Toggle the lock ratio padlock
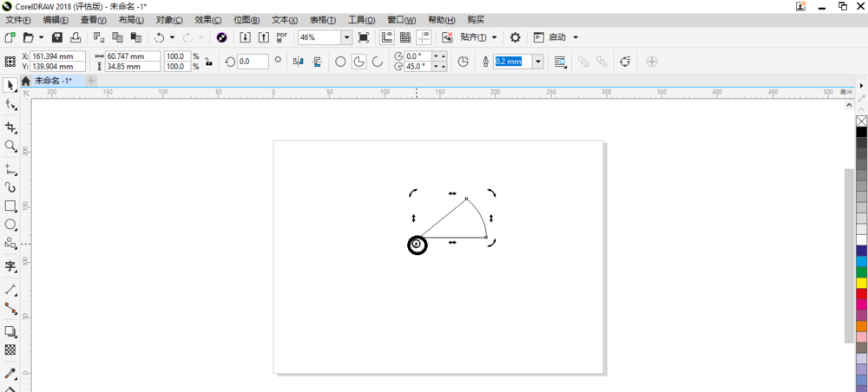868x392 pixels. pyautogui.click(x=208, y=62)
